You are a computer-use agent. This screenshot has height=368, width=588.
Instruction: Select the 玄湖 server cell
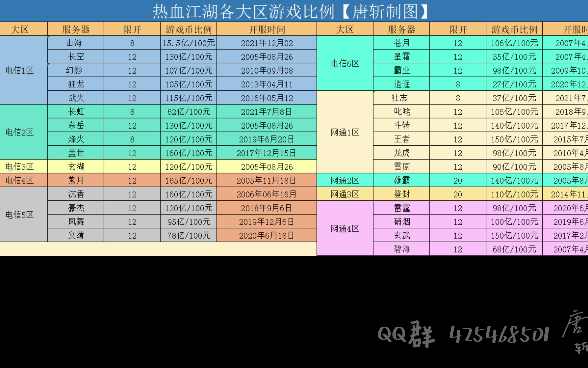(76, 167)
